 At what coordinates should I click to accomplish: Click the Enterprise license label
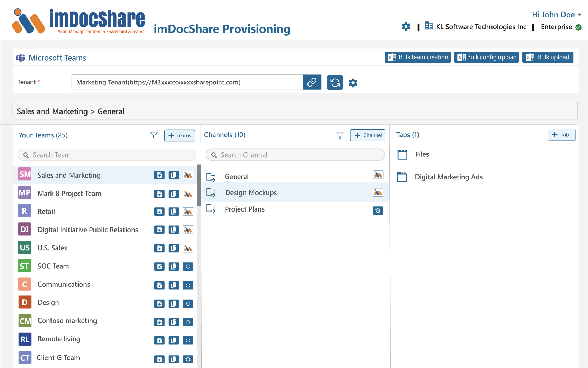(557, 27)
